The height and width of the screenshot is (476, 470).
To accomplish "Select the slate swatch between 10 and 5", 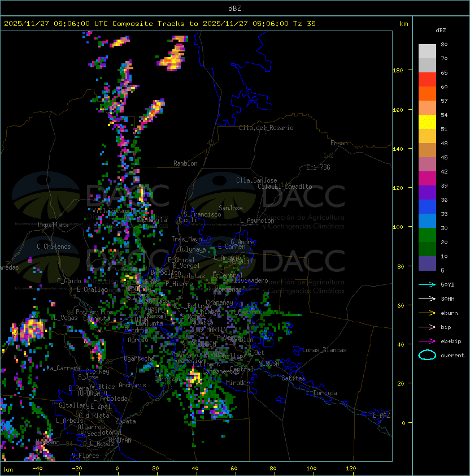I will (x=427, y=263).
